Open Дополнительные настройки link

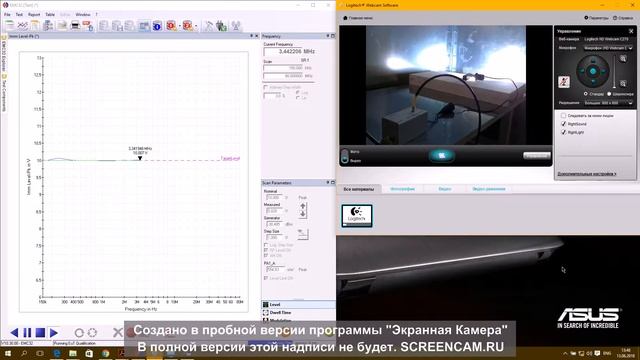click(587, 174)
